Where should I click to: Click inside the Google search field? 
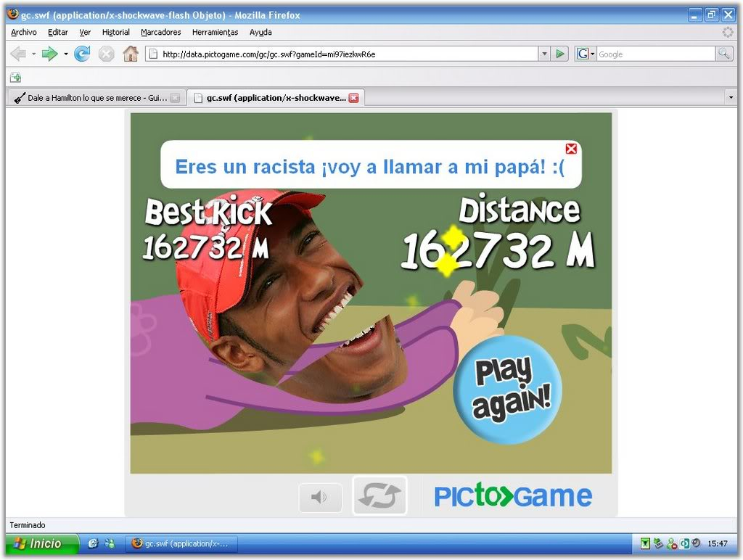pyautogui.click(x=653, y=54)
